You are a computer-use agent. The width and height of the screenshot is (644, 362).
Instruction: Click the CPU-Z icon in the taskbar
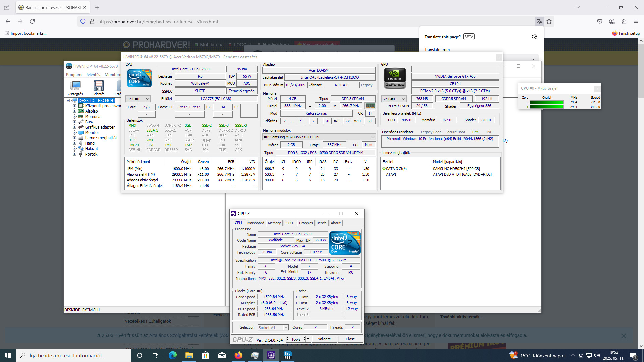tap(271, 355)
